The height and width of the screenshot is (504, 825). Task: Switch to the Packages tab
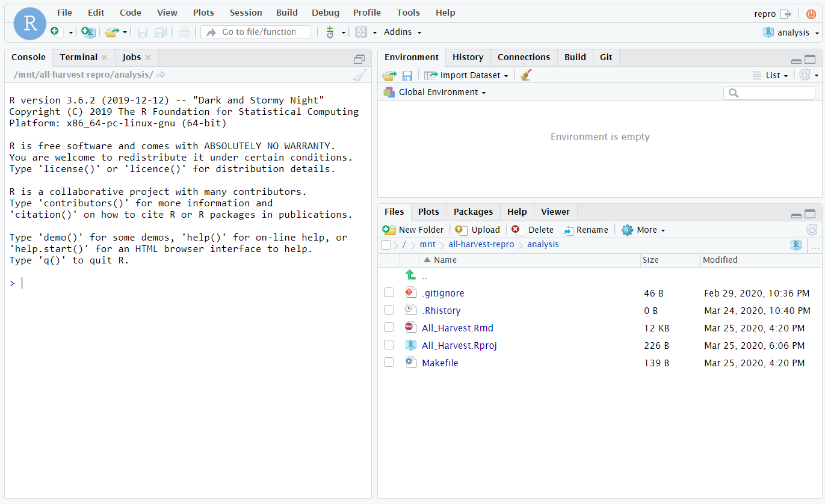coord(473,212)
